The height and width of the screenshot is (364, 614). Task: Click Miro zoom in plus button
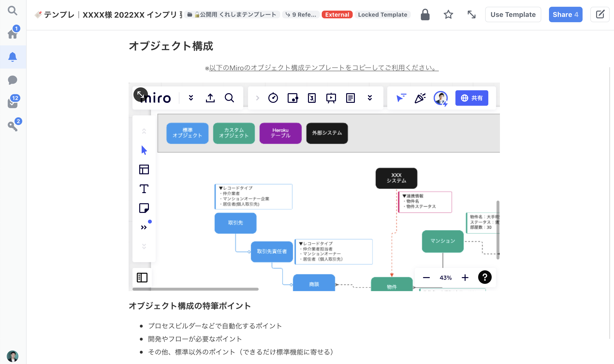465,278
